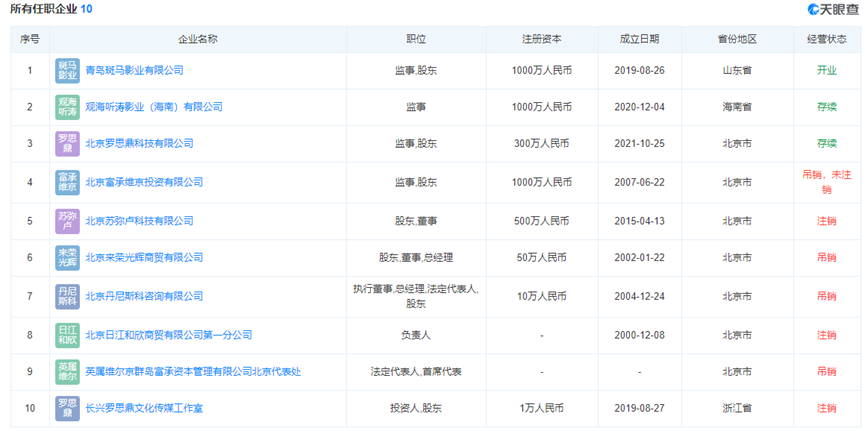Open 北京罗思鼎科技有限公司 company page
865x431 pixels.
click(x=139, y=144)
